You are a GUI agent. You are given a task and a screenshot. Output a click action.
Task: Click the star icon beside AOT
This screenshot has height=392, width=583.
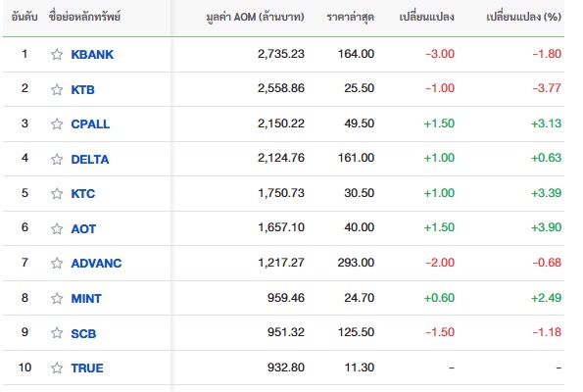(x=57, y=228)
